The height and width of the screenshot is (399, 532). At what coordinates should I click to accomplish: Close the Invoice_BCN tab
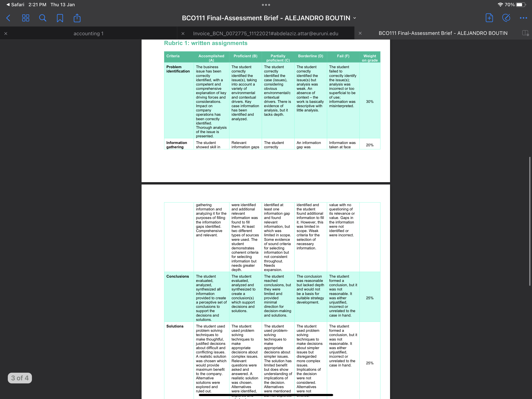[x=183, y=34]
